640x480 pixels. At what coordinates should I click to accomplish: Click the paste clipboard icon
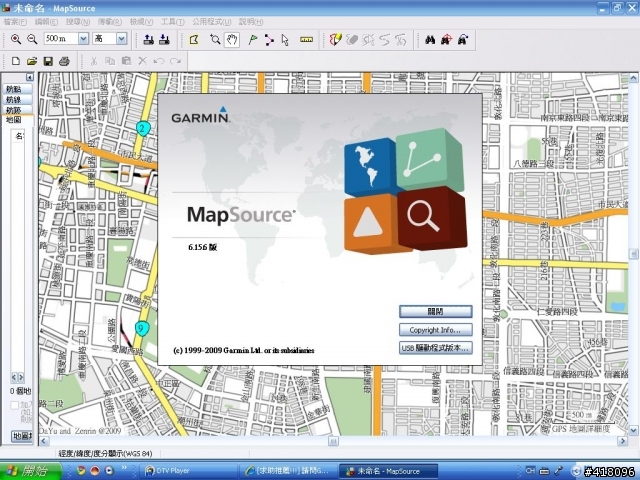point(126,61)
